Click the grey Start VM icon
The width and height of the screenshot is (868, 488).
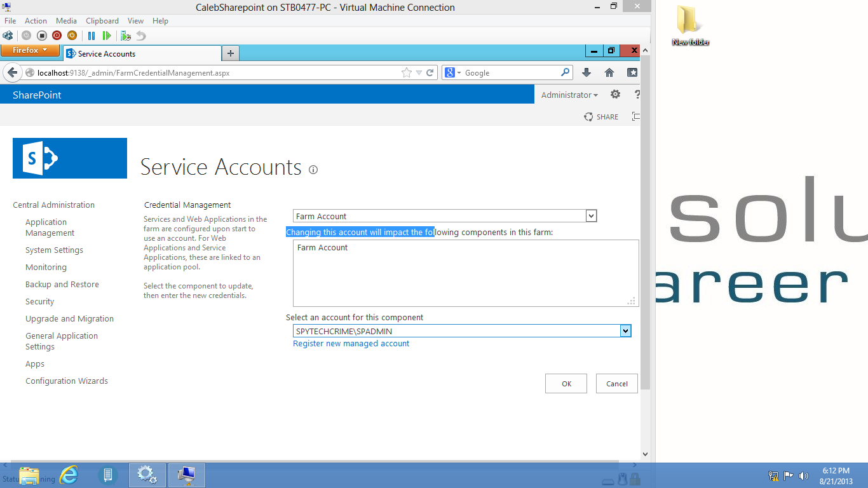(x=26, y=36)
